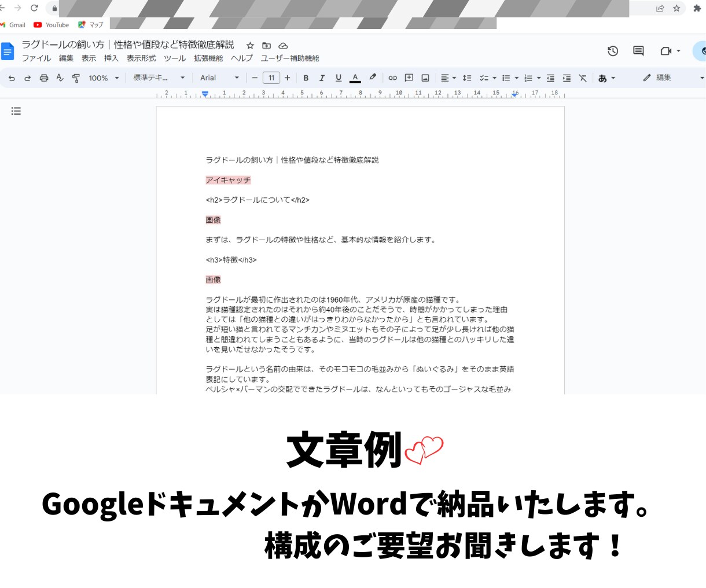Open the bulleted list dropdown

pos(510,78)
